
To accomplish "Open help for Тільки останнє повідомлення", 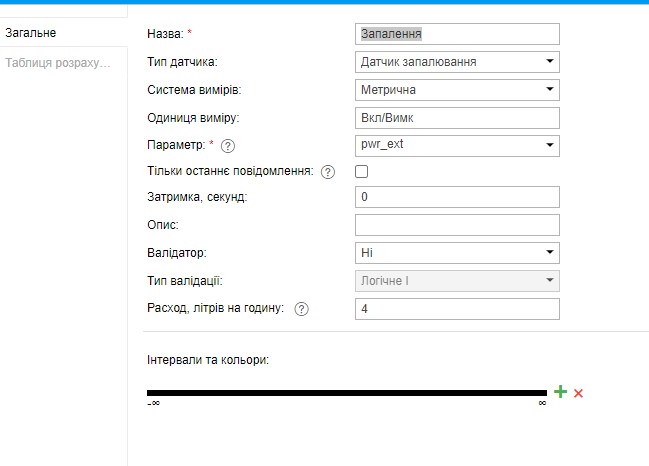I will click(328, 172).
